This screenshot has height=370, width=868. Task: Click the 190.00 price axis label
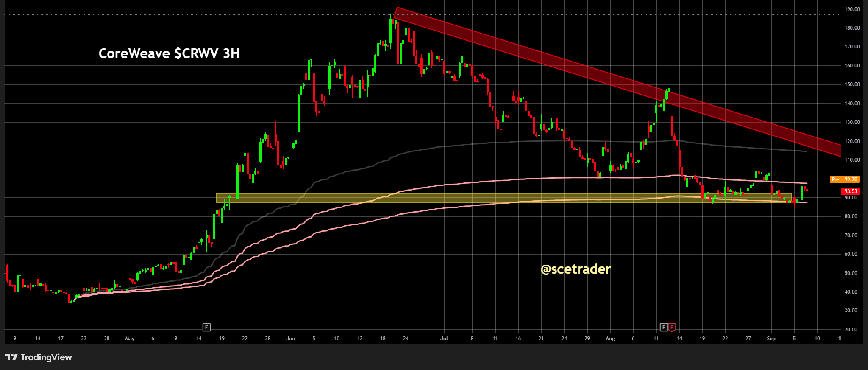pos(852,9)
